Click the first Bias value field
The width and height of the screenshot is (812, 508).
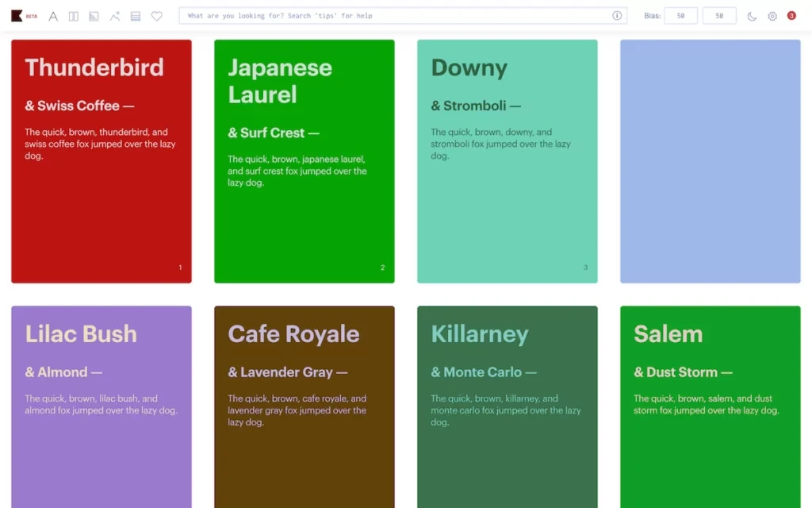pyautogui.click(x=680, y=16)
